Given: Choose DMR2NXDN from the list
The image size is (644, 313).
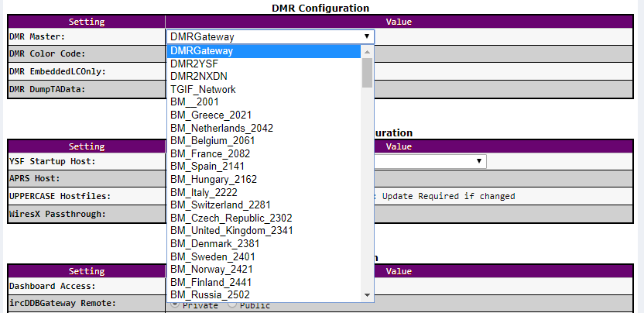Looking at the screenshot, I should tap(265, 77).
